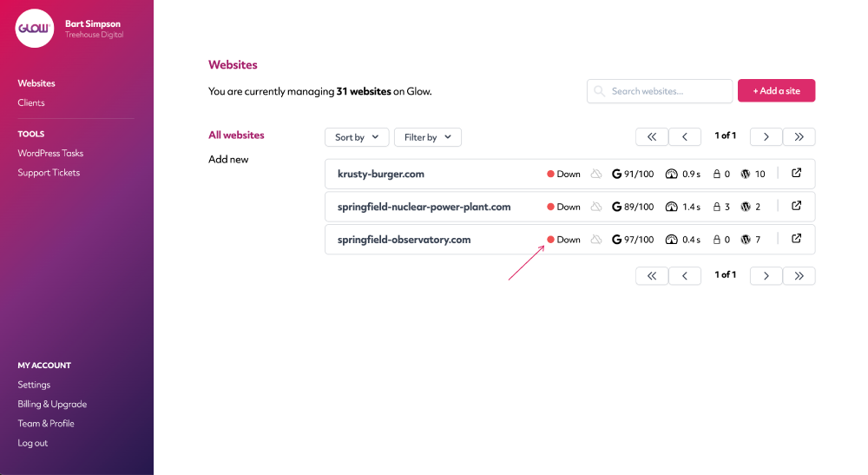Select the All websites tab
This screenshot has width=868, height=475.
(x=236, y=135)
